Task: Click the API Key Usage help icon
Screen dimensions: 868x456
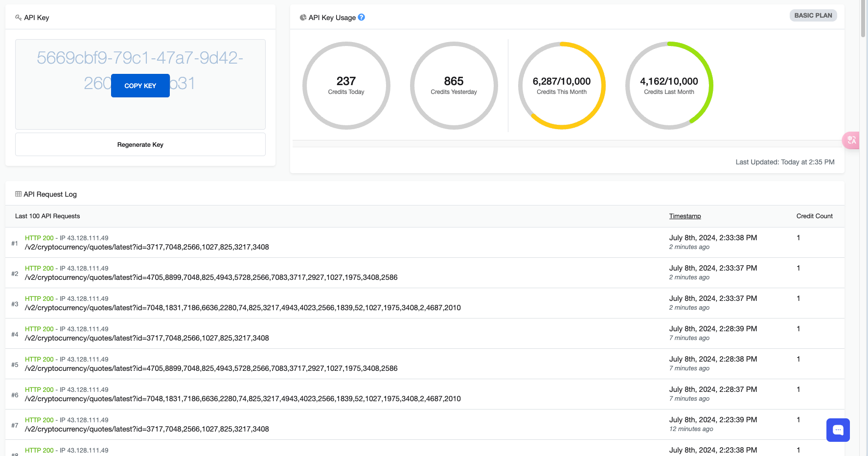Action: click(x=362, y=17)
